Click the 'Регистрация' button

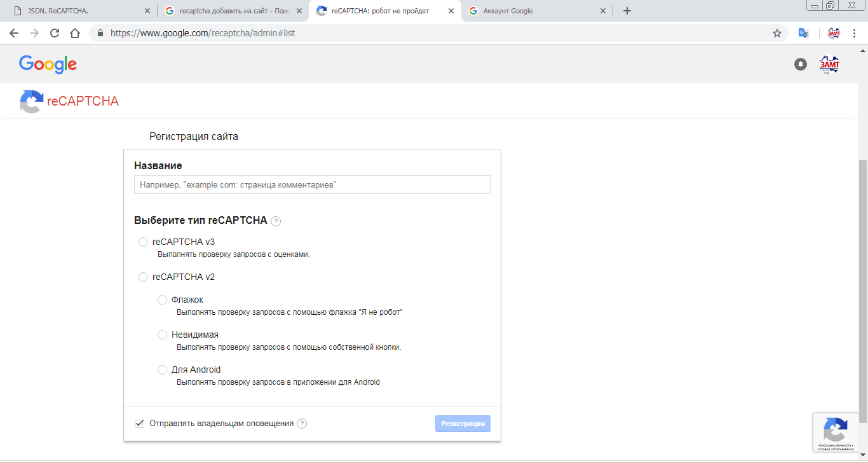coord(463,424)
